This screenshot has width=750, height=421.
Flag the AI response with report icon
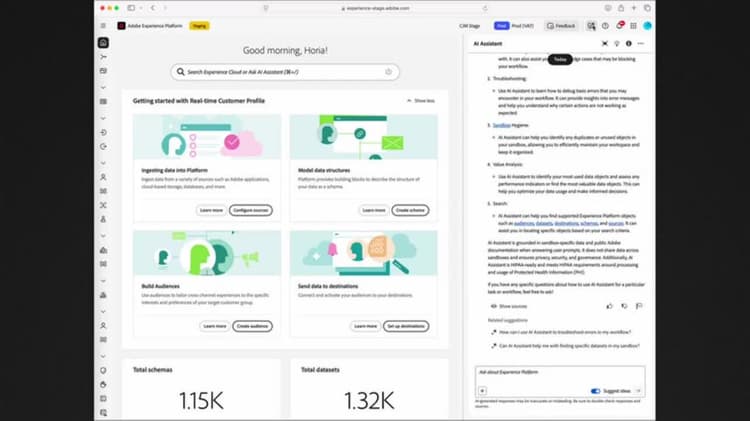pyautogui.click(x=639, y=306)
